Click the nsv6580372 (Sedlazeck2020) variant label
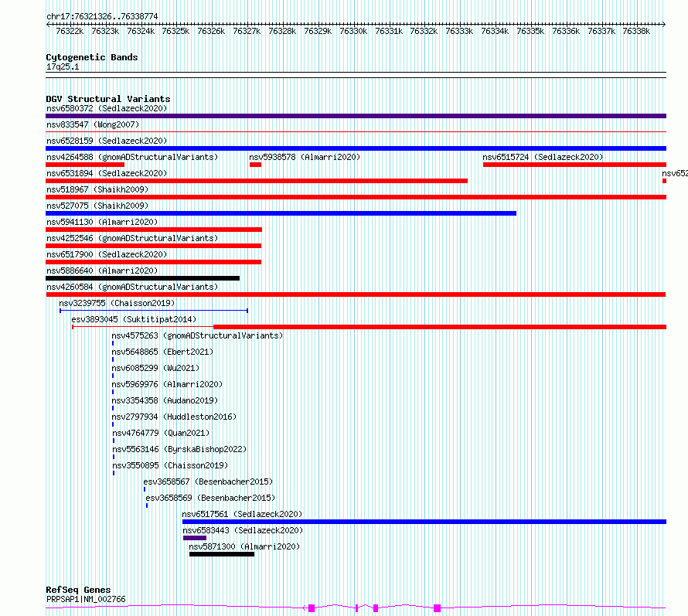Viewport: 688px width, 616px height. (x=107, y=108)
